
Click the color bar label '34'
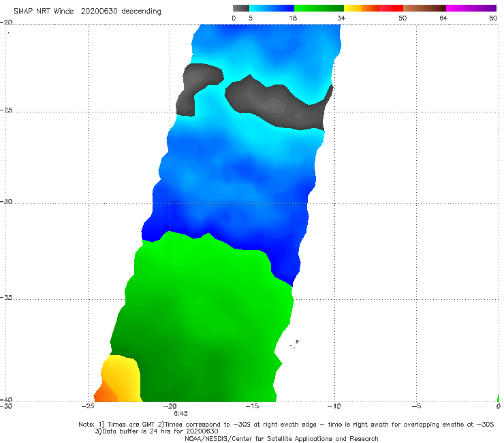tap(341, 18)
